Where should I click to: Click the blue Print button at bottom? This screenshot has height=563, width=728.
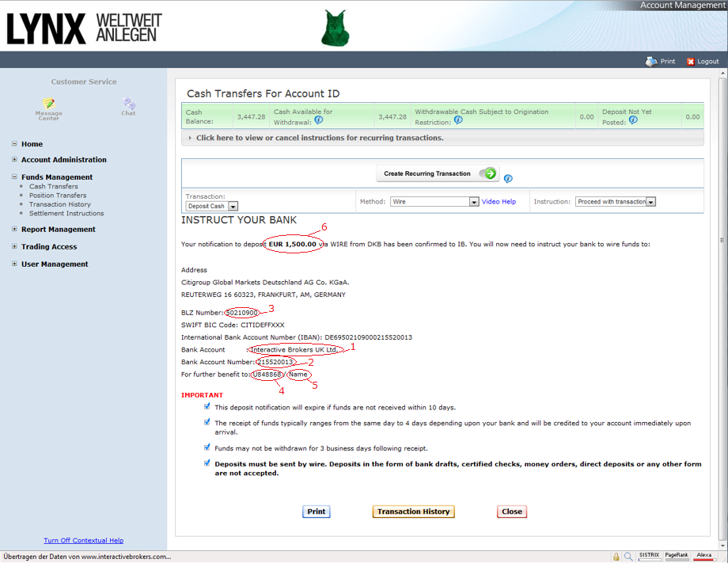317,512
